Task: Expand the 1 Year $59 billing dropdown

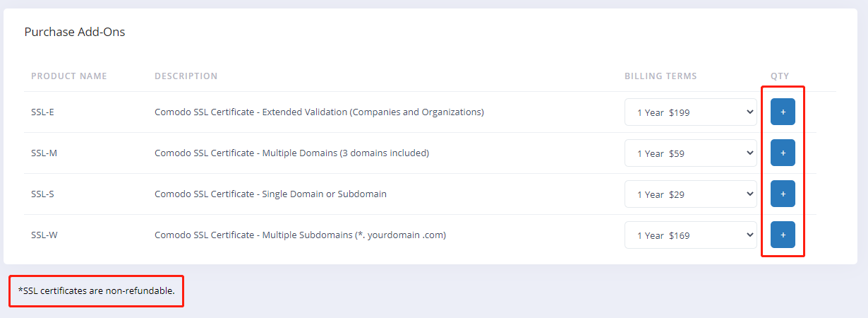Action: [x=690, y=153]
